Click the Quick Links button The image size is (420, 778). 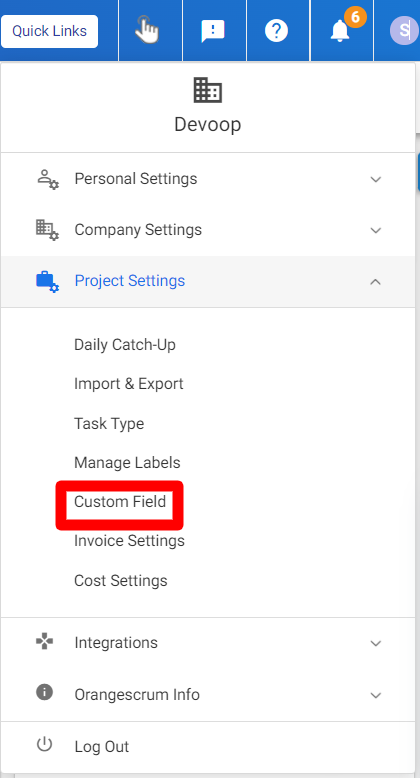(50, 31)
